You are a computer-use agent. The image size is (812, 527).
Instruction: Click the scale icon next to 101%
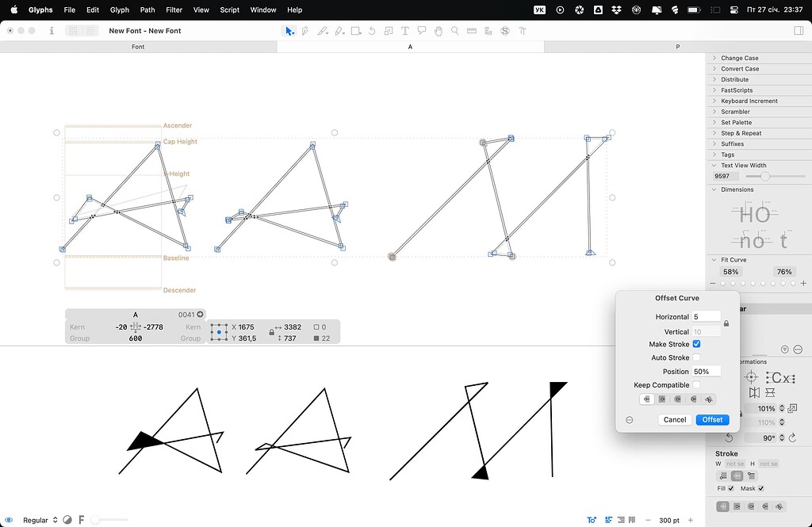point(792,408)
